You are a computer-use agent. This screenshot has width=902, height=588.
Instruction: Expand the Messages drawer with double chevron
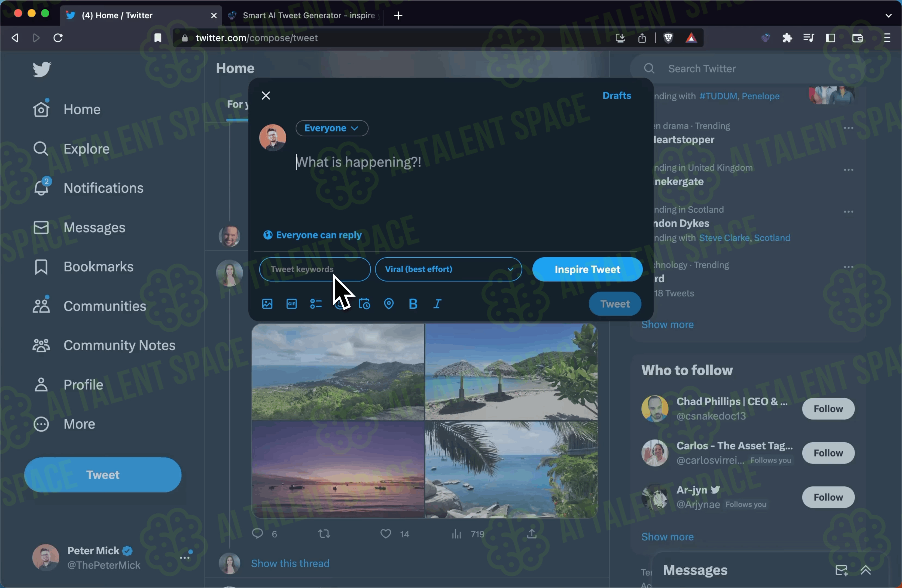coord(866,570)
